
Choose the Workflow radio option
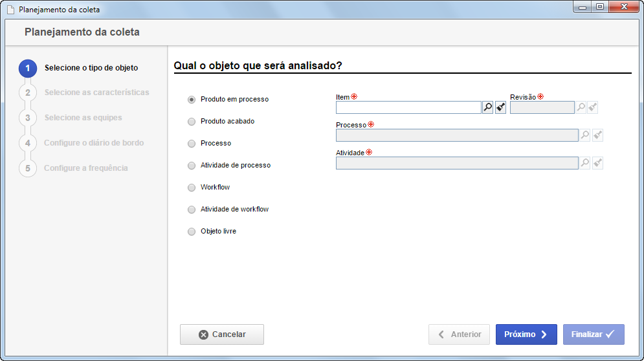pos(192,187)
